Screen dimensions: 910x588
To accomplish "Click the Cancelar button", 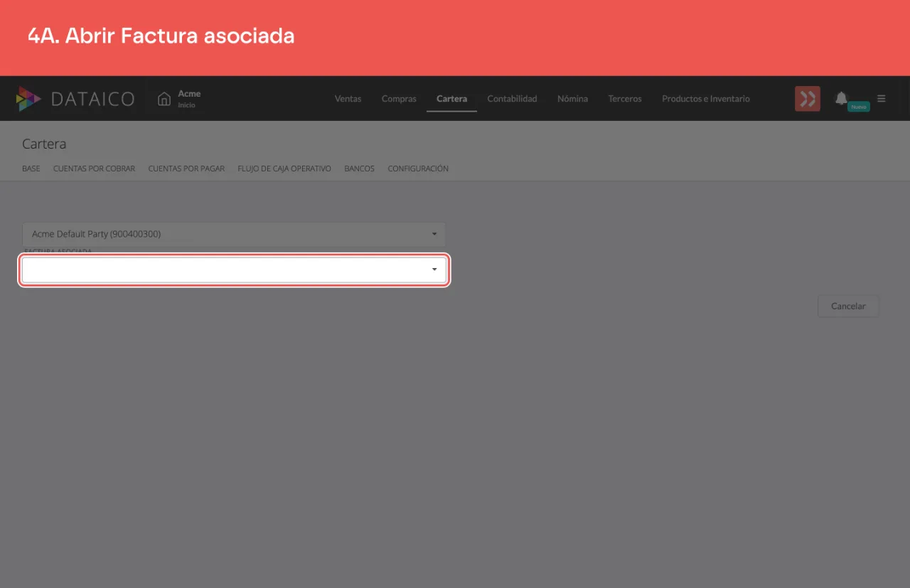I will coord(848,306).
